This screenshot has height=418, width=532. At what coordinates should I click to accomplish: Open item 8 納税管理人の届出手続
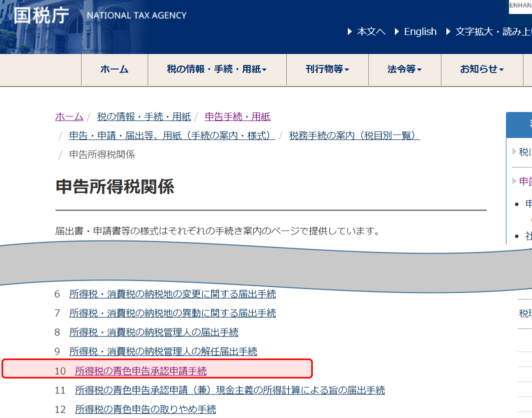click(154, 332)
